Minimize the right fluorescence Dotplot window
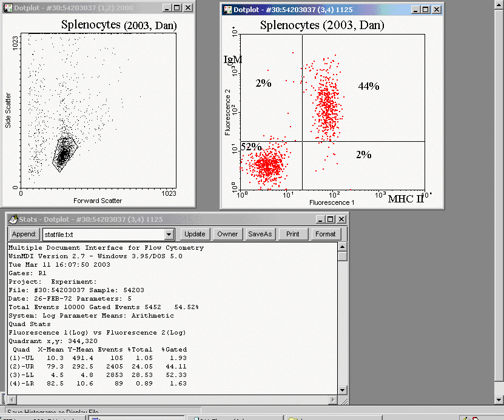 click(414, 10)
